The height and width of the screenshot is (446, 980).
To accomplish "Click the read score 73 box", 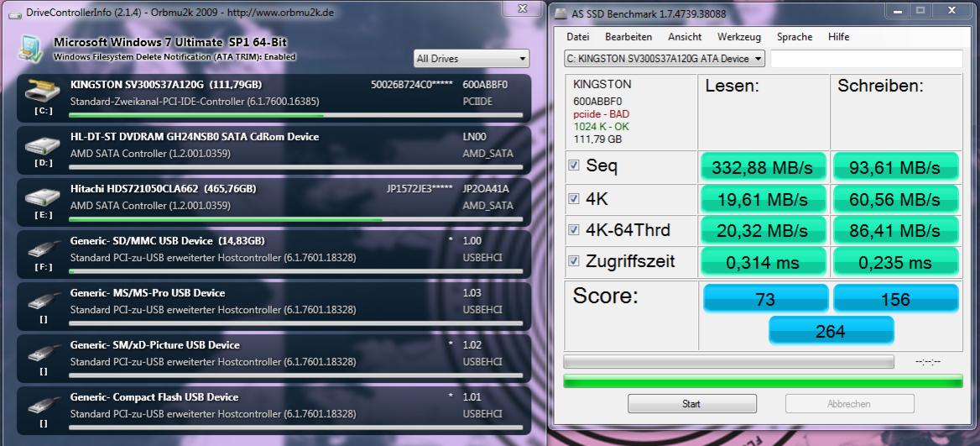I will click(x=765, y=299).
